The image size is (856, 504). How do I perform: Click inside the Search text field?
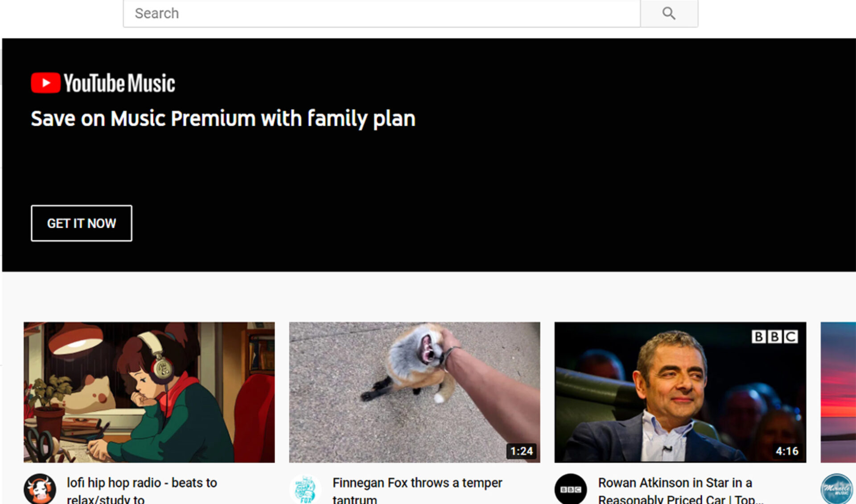[382, 13]
